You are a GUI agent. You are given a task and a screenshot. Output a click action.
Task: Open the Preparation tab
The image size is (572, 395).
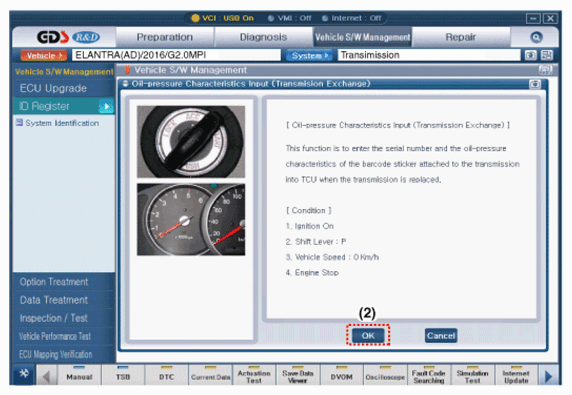pos(165,37)
